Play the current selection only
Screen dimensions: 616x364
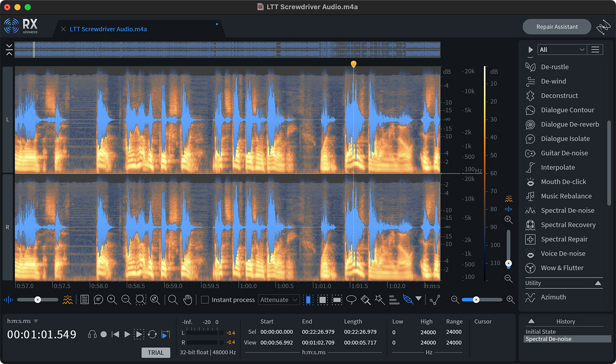(x=139, y=335)
